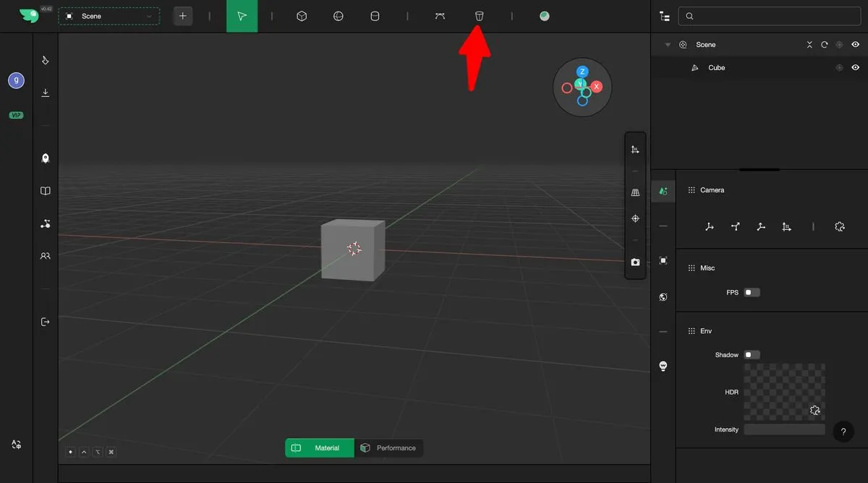Click the Intensity slider field
The width and height of the screenshot is (868, 483).
coord(784,429)
